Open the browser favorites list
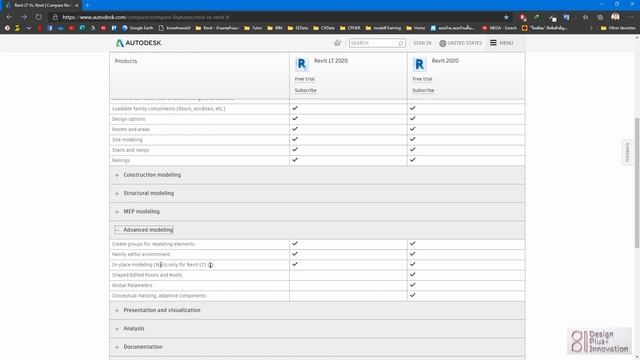The height and width of the screenshot is (360, 640). pos(585,17)
